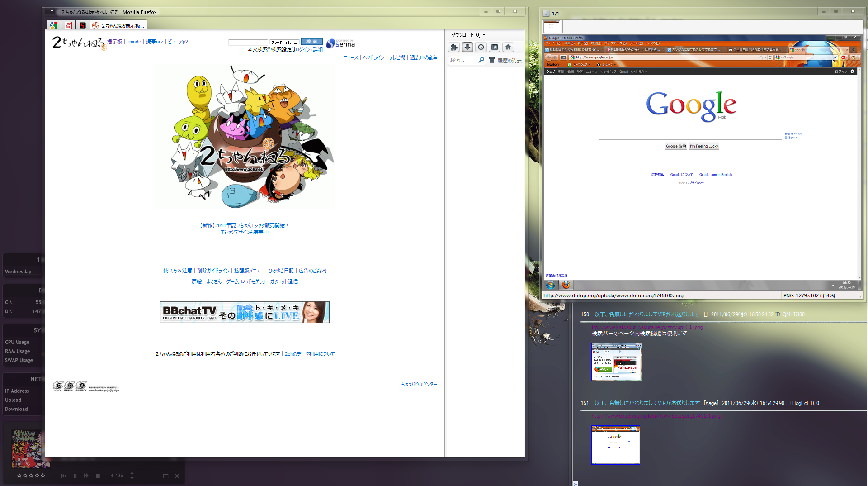Expand the ダウンロード [0] dropdown
The height and width of the screenshot is (486, 868).
(468, 35)
